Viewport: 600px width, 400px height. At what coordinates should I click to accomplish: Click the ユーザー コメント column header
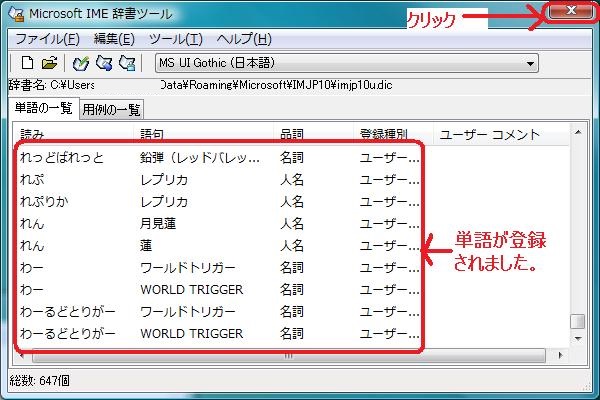(x=501, y=135)
